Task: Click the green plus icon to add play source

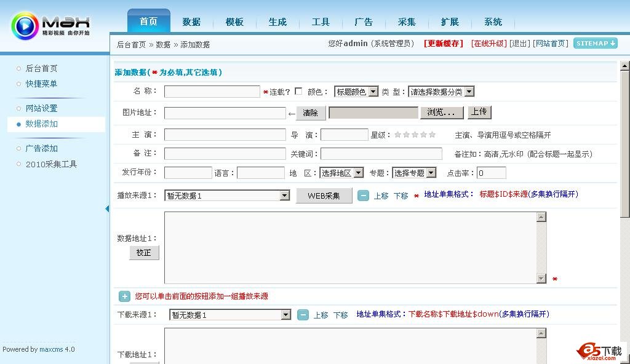Action: (x=124, y=296)
